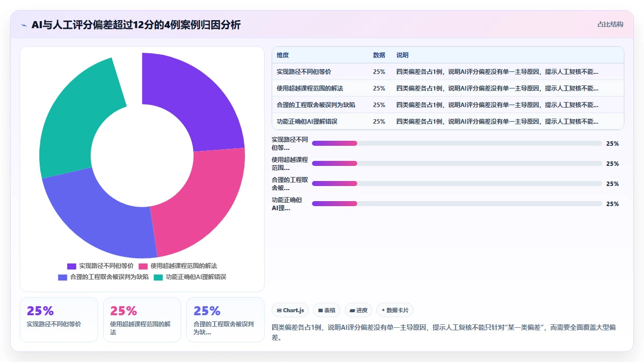Click the 数据 column header
This screenshot has height=362, width=644.
(x=379, y=55)
